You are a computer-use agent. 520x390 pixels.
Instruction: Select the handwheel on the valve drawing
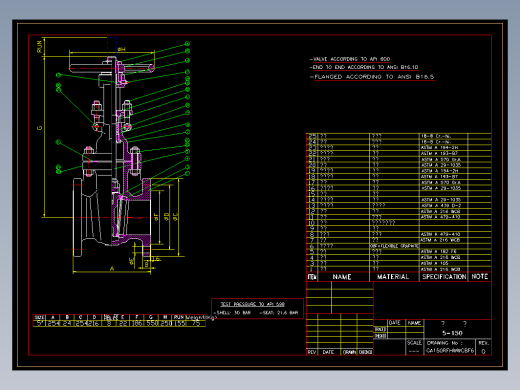click(112, 68)
